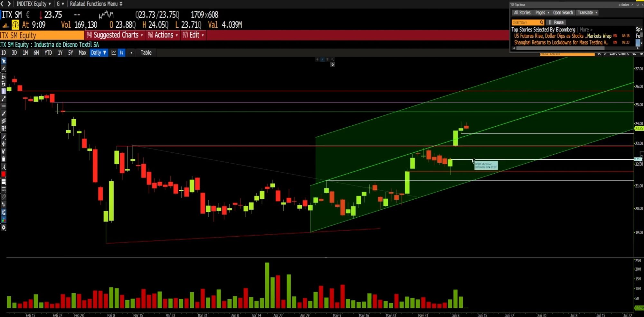The width and height of the screenshot is (644, 317).
Task: Set chart range to 3D
Action: 14,53
